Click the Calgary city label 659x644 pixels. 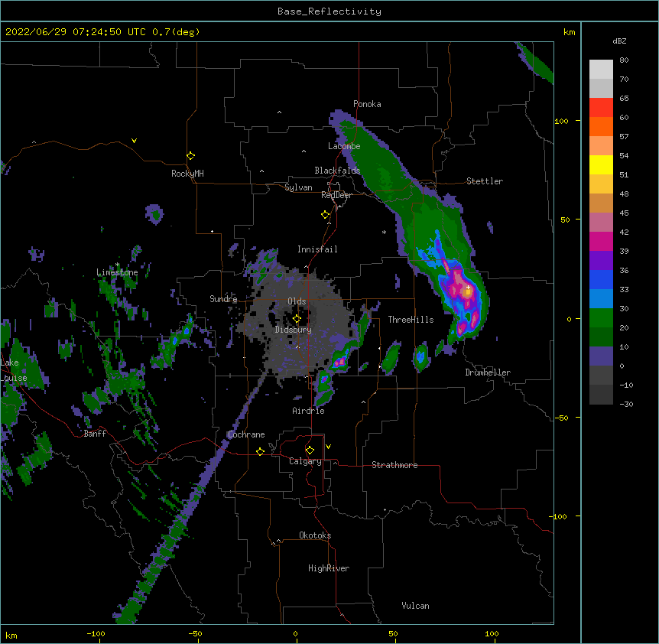[x=306, y=461]
